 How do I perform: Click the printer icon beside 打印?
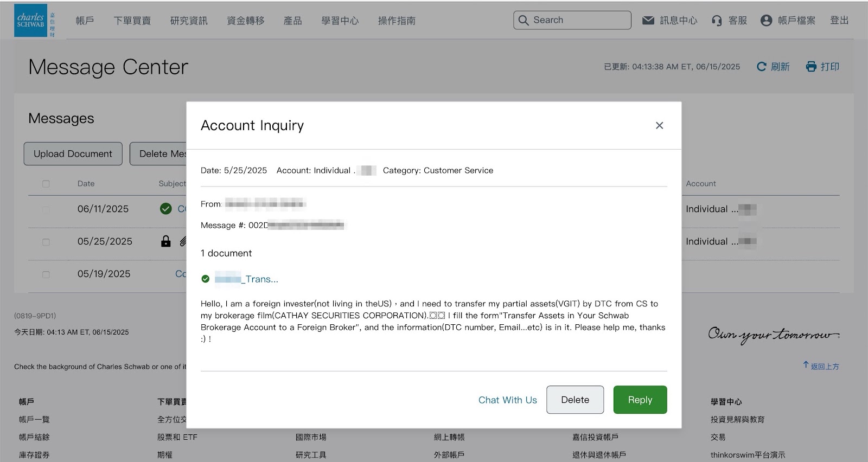[x=811, y=67]
